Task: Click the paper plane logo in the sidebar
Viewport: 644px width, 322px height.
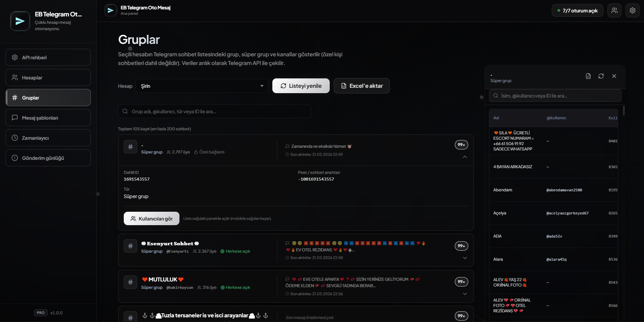Action: tap(20, 21)
